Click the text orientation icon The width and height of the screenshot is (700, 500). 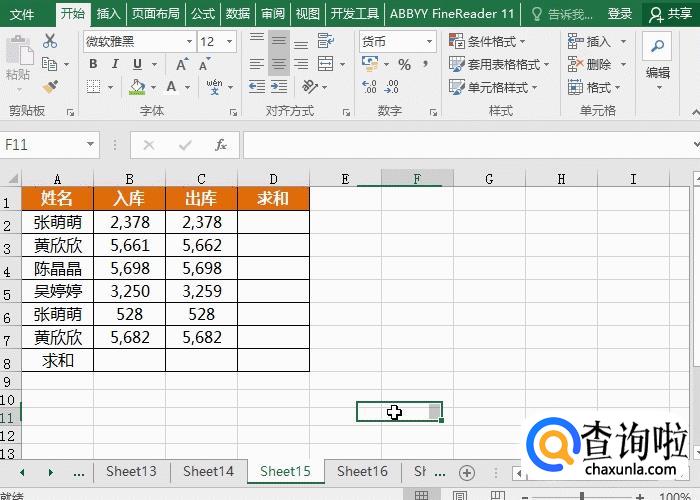coord(310,87)
